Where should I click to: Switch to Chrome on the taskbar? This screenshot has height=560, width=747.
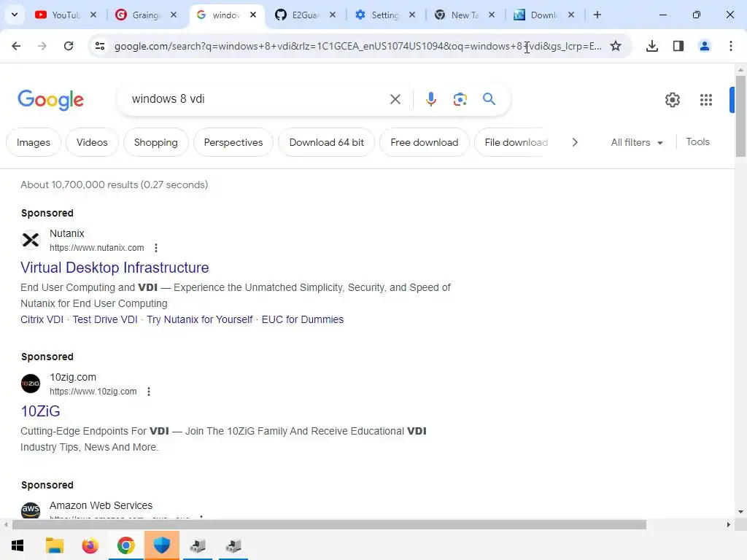point(125,545)
